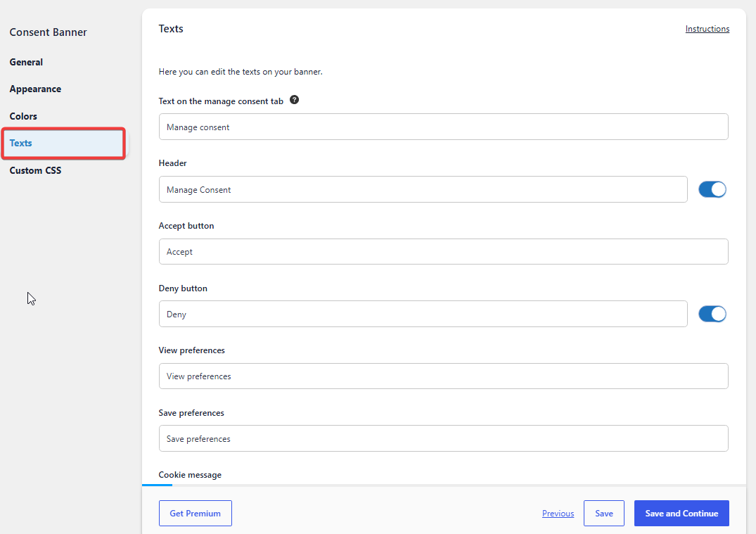Toggle the Header switch off
Image resolution: width=756 pixels, height=534 pixels.
pyautogui.click(x=712, y=189)
